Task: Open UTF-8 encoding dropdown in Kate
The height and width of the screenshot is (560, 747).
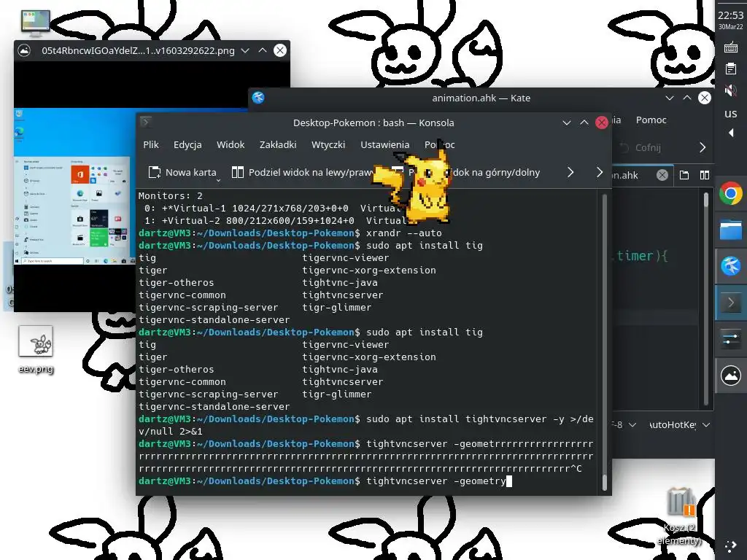Action: [x=624, y=425]
